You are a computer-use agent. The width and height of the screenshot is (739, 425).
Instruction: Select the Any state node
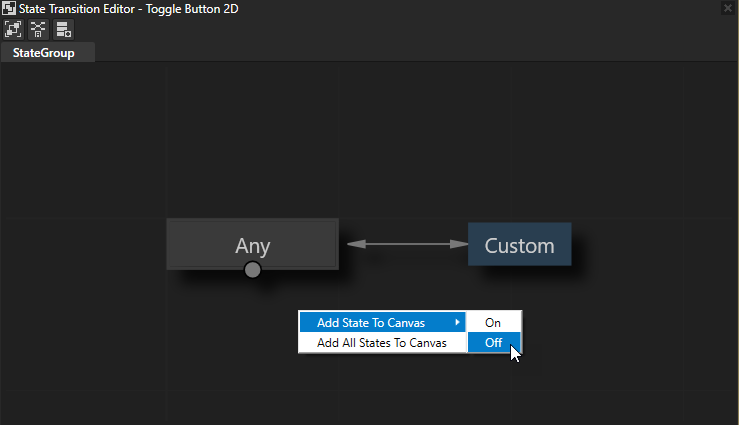pos(252,244)
